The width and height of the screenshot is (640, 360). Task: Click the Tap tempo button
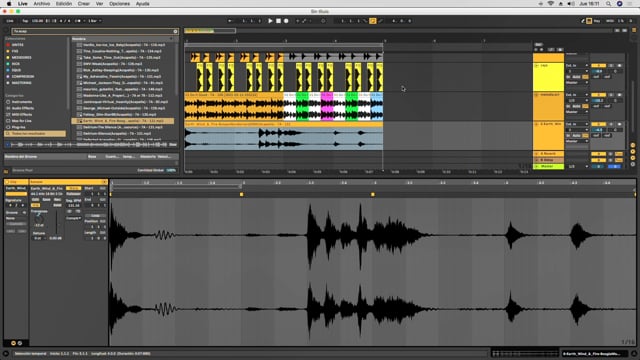[25, 21]
